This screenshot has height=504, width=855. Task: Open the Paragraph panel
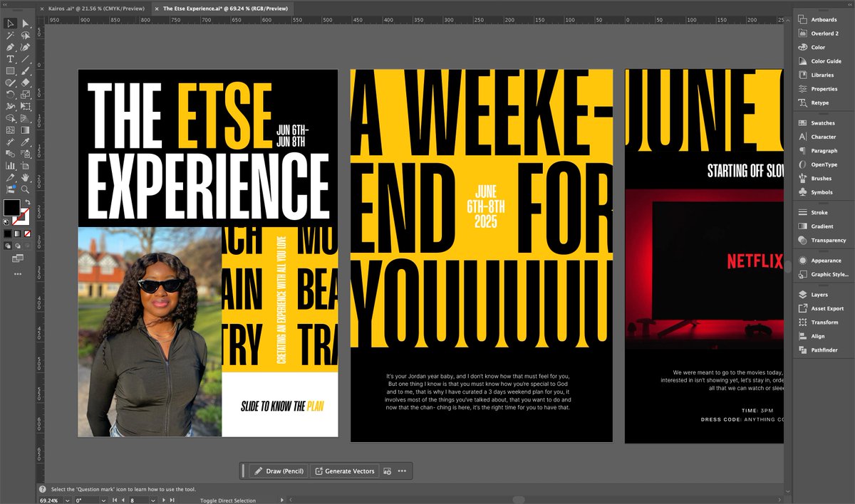click(817, 151)
